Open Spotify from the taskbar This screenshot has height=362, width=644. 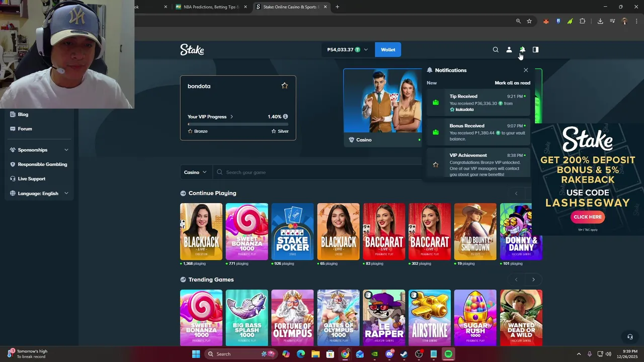point(448,354)
